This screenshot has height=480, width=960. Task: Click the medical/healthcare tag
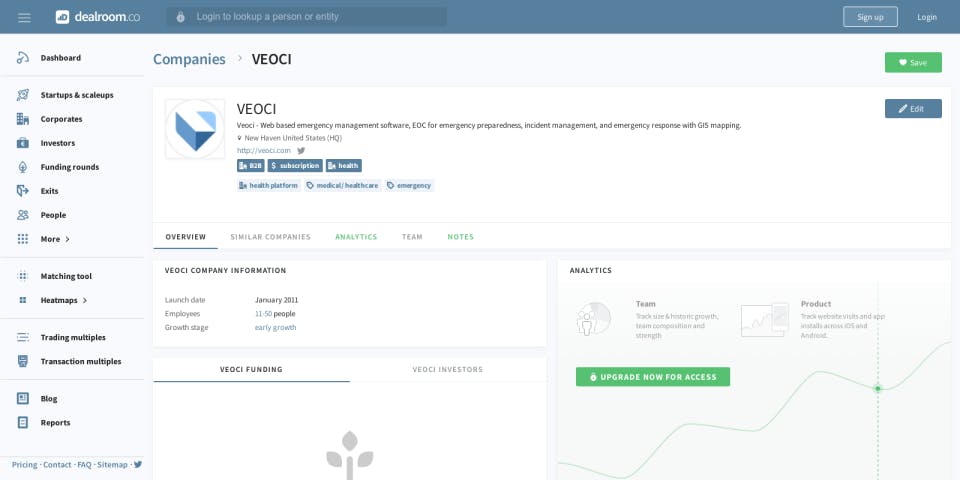(x=343, y=186)
